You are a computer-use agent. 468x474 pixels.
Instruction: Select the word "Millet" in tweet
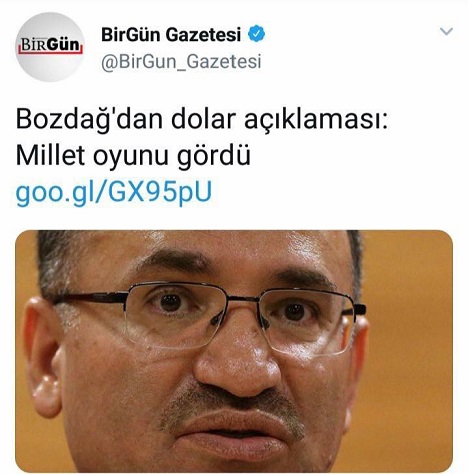[x=50, y=155]
